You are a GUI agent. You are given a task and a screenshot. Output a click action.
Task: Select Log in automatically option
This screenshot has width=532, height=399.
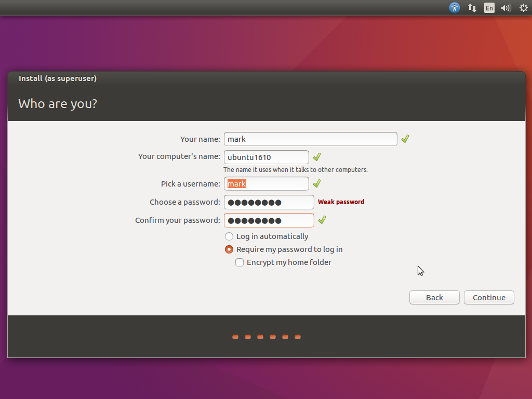tap(229, 236)
